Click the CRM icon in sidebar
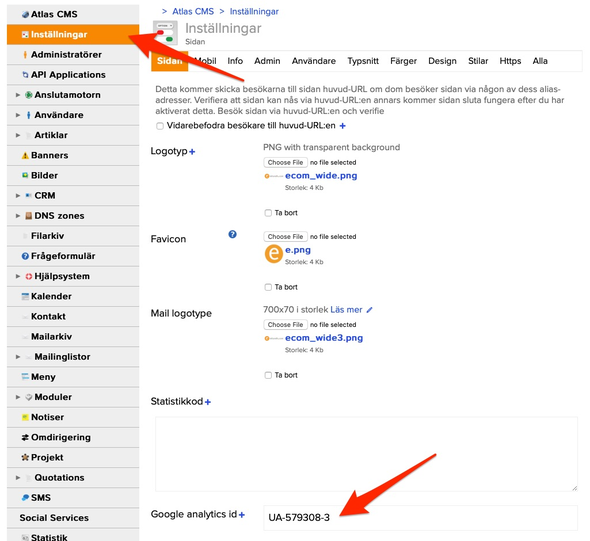Image resolution: width=590 pixels, height=541 pixels. [29, 195]
